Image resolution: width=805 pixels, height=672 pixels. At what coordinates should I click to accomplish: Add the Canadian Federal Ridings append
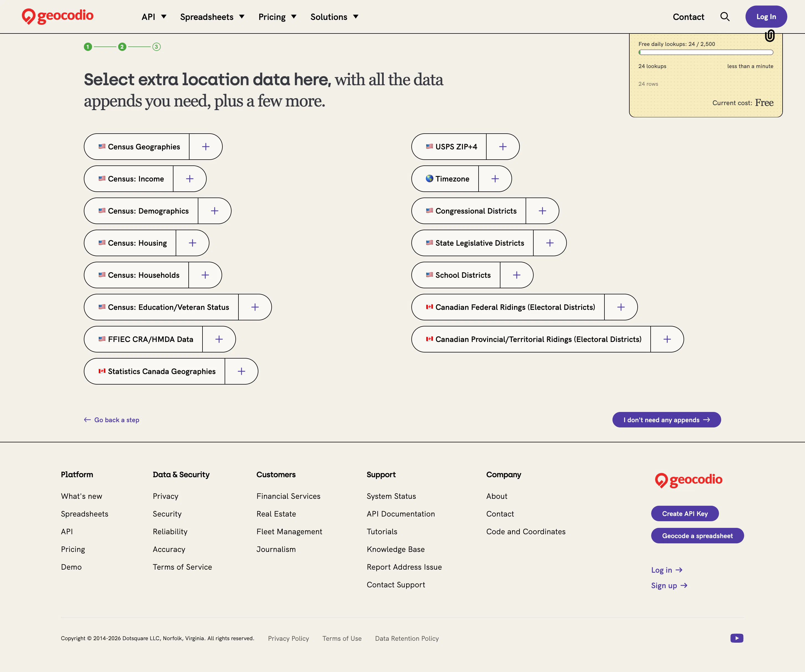(621, 307)
